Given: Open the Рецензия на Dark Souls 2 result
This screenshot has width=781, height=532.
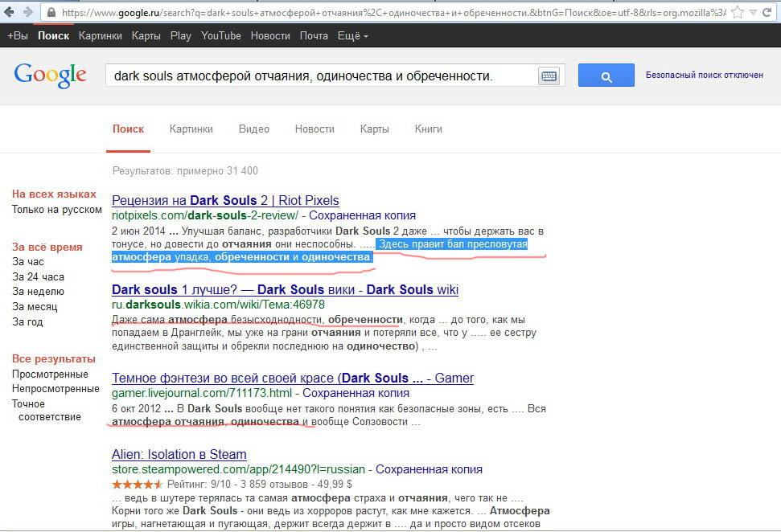Looking at the screenshot, I should [x=225, y=201].
